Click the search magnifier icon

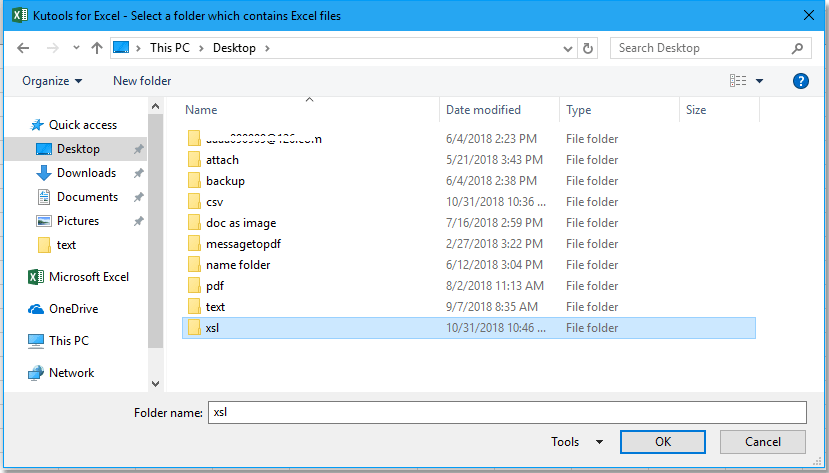(x=797, y=48)
